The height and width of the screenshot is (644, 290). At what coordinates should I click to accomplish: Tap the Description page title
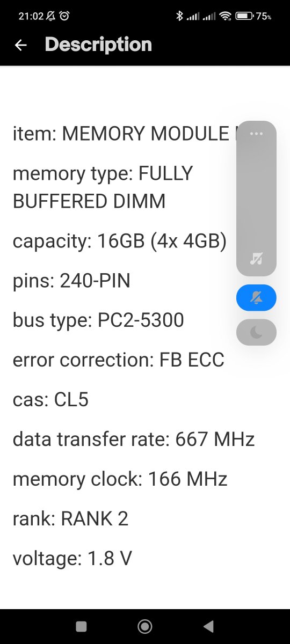tap(98, 45)
